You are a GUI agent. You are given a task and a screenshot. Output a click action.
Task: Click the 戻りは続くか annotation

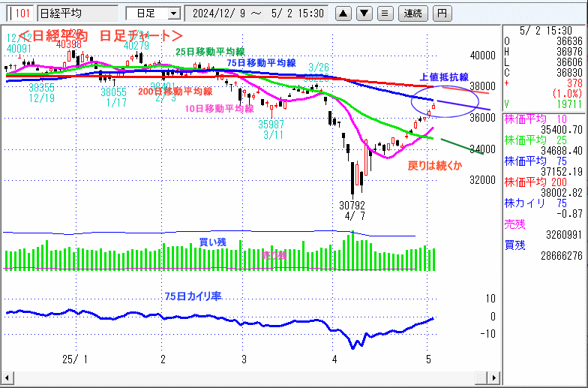pos(435,166)
